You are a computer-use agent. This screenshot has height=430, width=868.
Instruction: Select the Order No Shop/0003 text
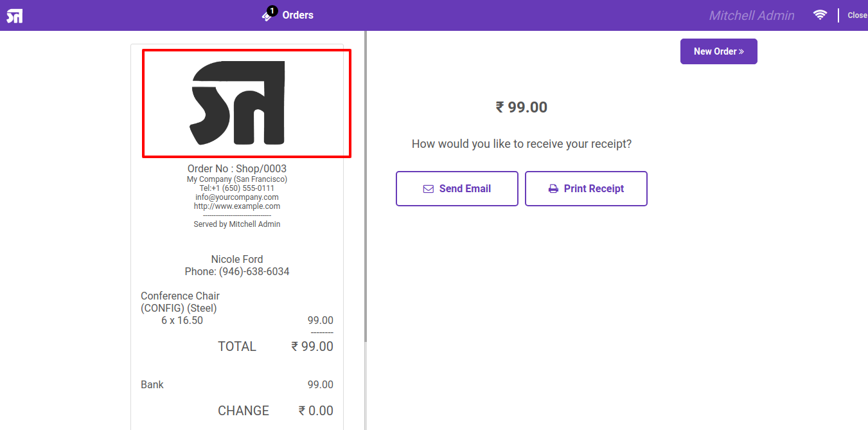click(237, 169)
